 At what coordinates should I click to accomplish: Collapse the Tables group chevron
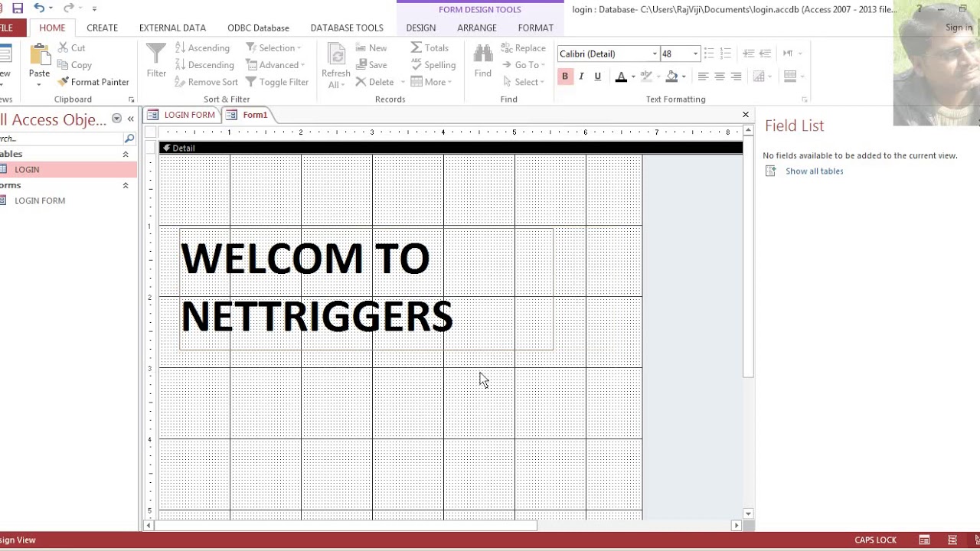(126, 154)
